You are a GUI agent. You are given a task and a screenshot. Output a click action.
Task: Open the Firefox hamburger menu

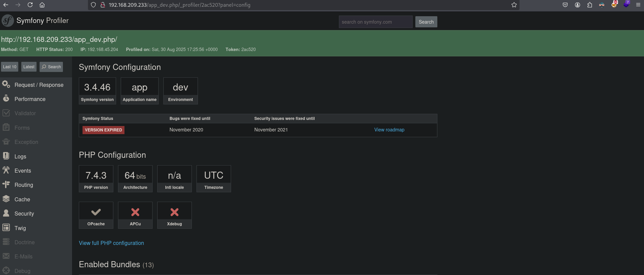(638, 5)
